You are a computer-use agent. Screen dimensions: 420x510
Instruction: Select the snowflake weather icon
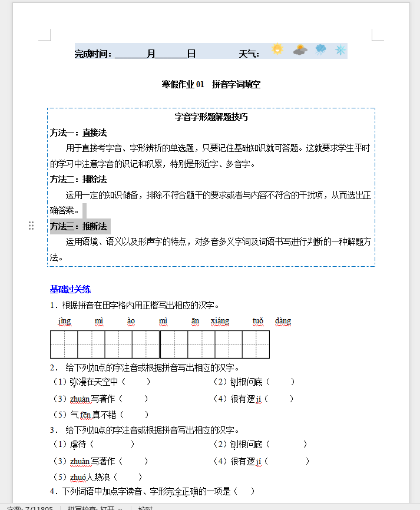(340, 50)
